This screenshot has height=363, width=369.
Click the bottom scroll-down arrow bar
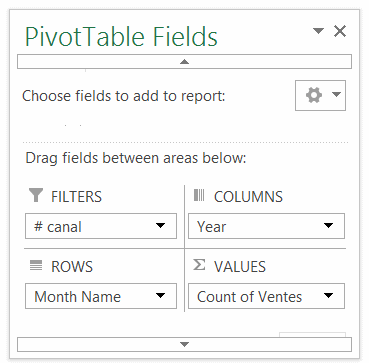coord(184,344)
